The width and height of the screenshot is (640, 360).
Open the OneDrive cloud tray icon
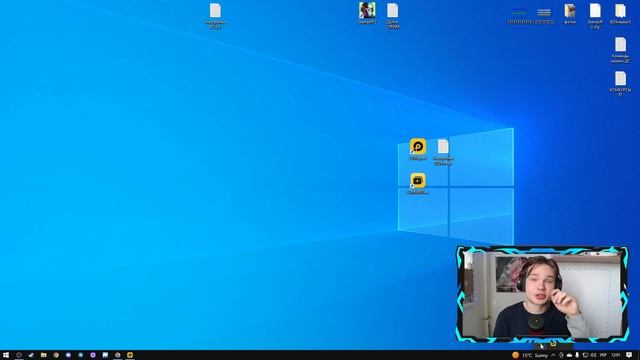point(569,355)
